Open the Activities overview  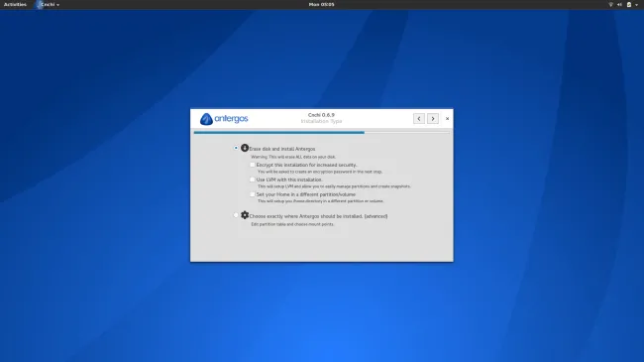pos(15,5)
